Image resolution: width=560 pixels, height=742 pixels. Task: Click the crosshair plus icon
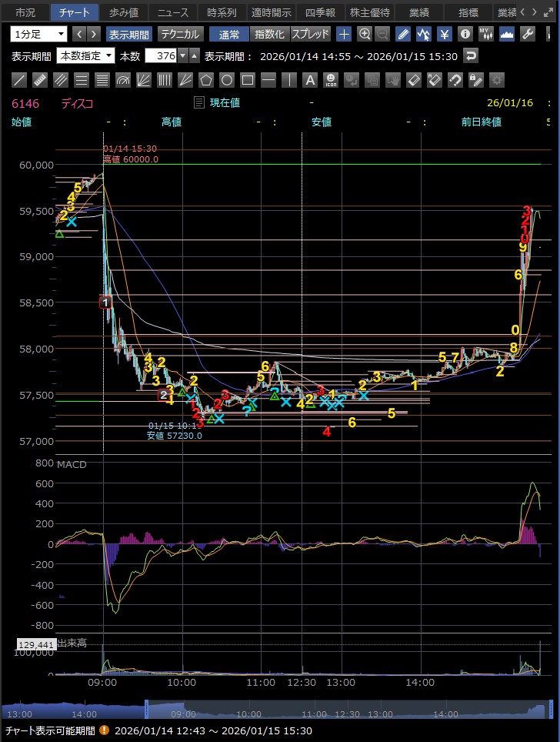click(x=344, y=34)
